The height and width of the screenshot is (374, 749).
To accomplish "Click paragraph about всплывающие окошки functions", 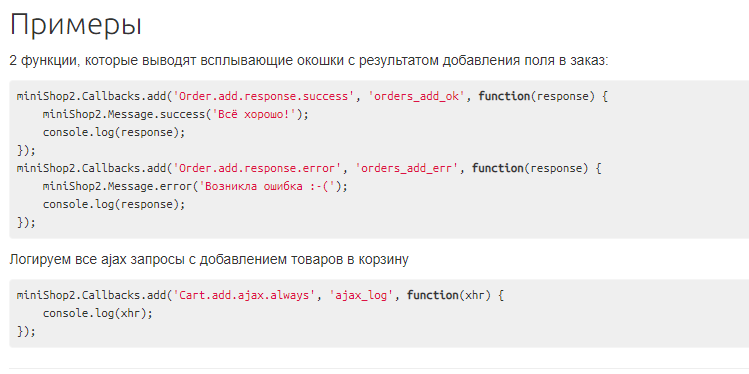I will pos(309,61).
